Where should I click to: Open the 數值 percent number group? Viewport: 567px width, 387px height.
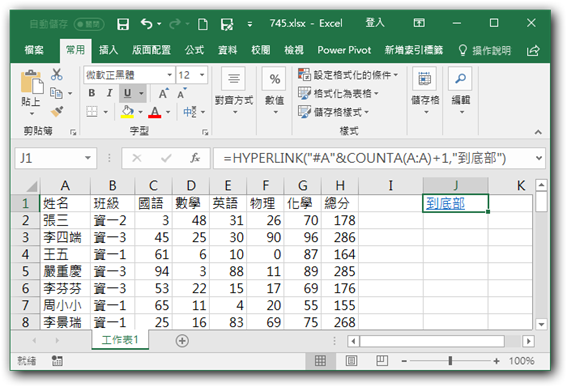click(x=275, y=91)
